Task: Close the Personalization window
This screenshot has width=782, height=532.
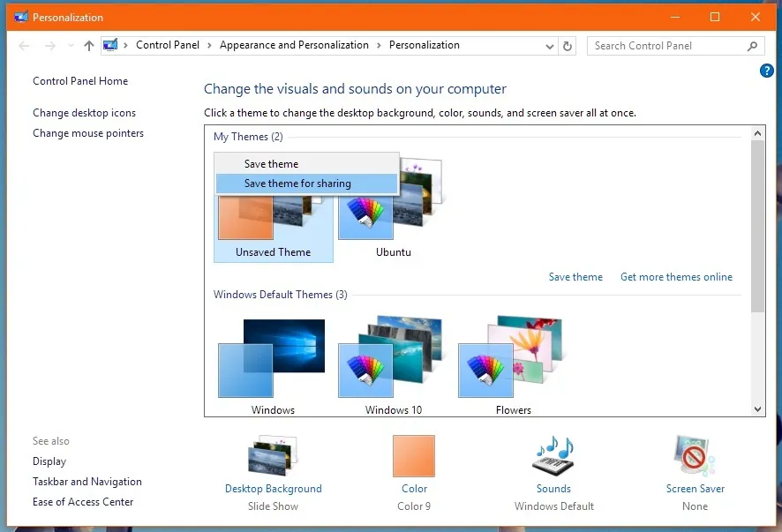Action: pyautogui.click(x=756, y=17)
